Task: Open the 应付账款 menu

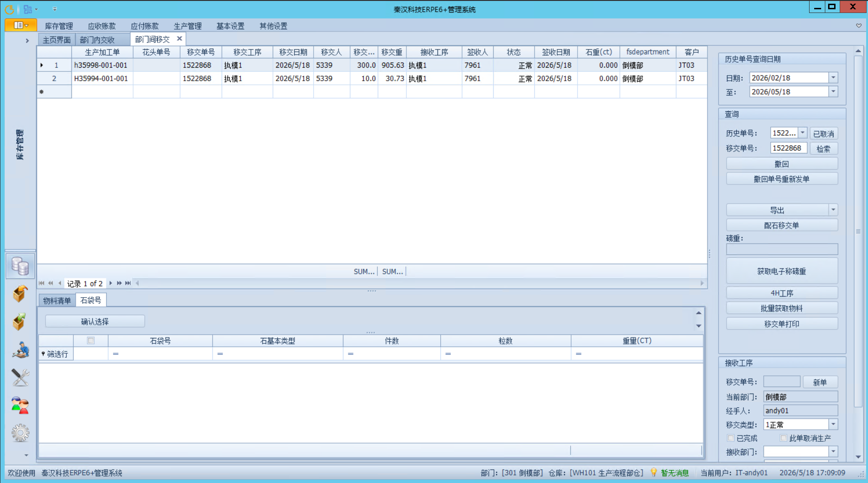Action: tap(145, 26)
